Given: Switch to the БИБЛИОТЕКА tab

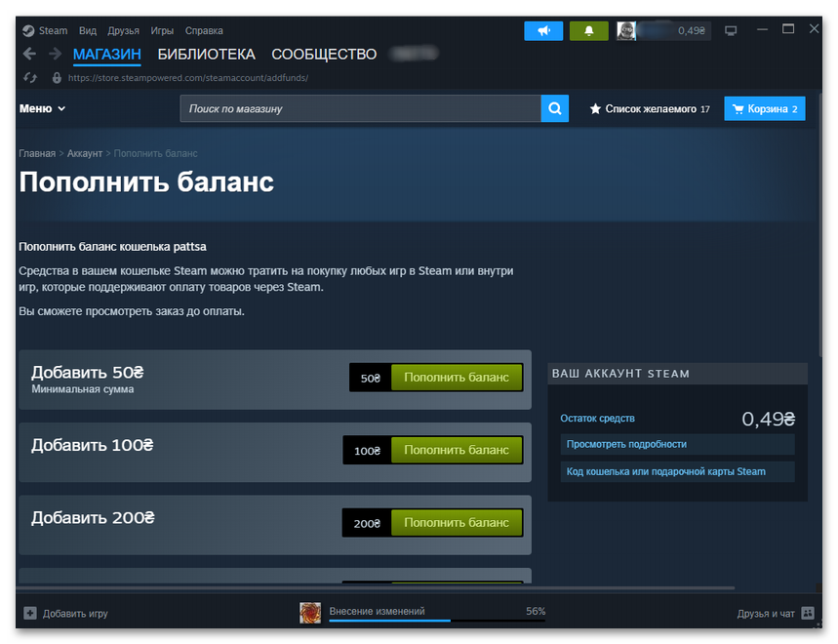Looking at the screenshot, I should (x=206, y=54).
